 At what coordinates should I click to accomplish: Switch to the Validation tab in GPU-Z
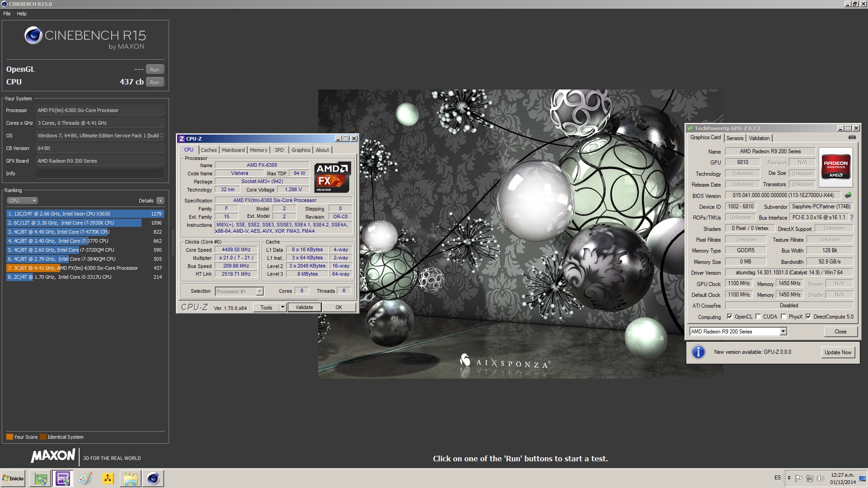759,138
